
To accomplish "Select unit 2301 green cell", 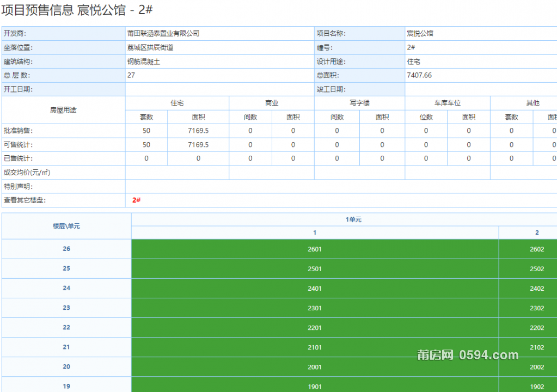I will [x=315, y=308].
